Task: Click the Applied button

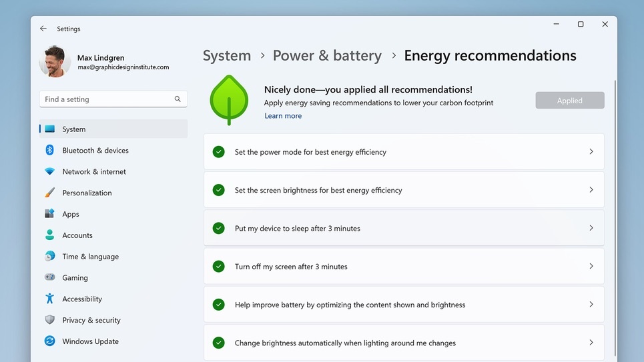Action: point(570,100)
